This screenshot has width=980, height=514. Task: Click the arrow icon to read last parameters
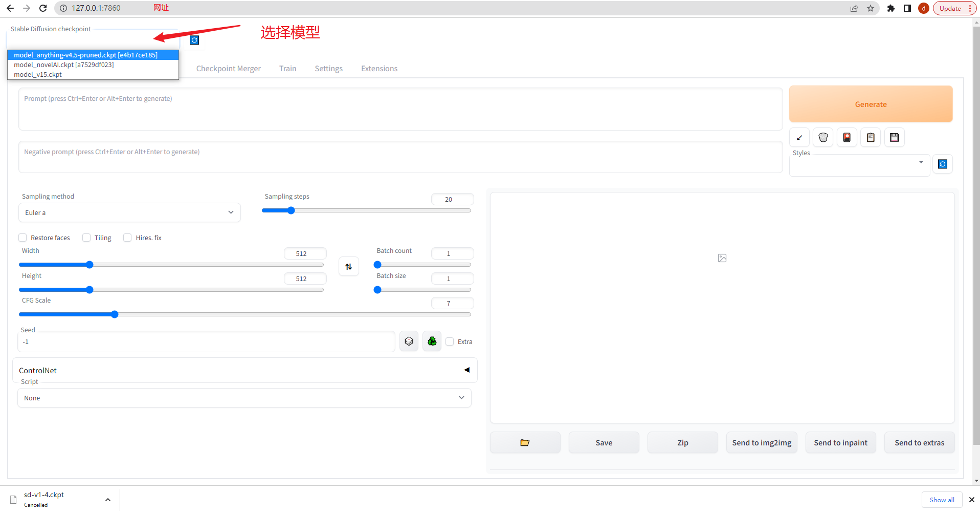[x=799, y=138]
